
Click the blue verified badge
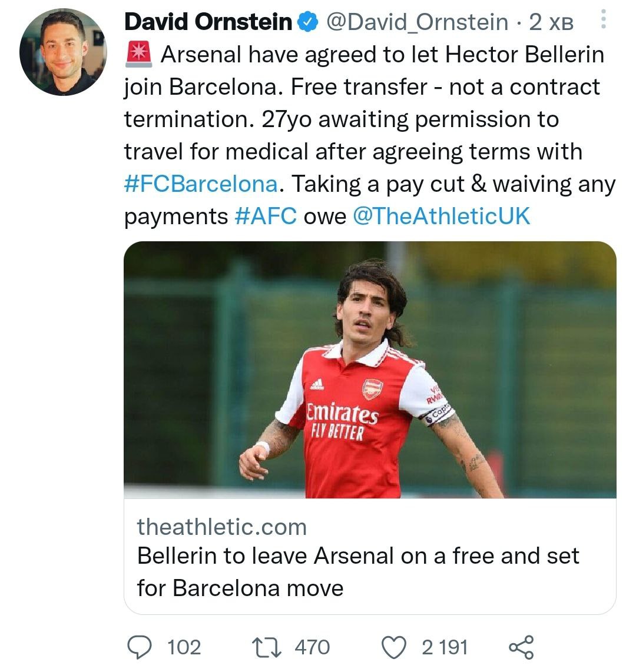306,22
